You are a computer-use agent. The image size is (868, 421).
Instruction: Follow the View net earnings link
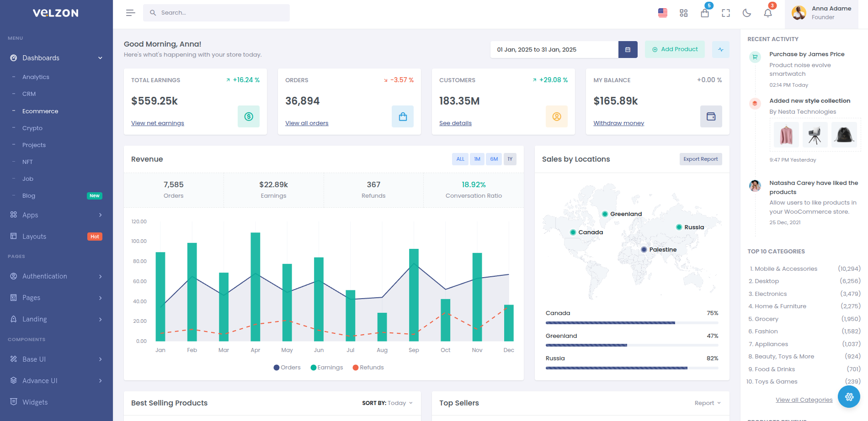pos(157,123)
